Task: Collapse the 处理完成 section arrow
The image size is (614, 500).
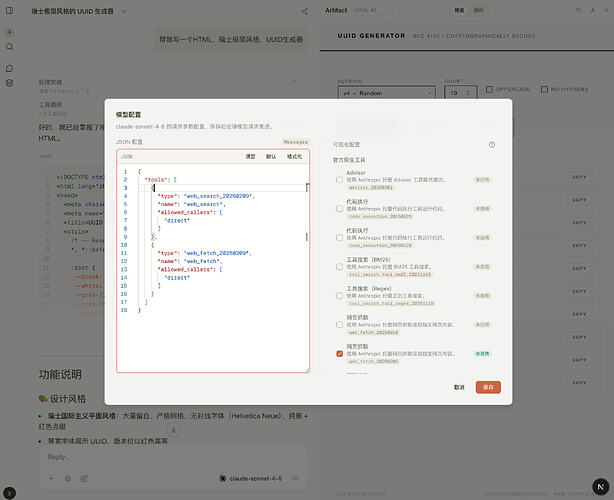Action: [x=294, y=82]
